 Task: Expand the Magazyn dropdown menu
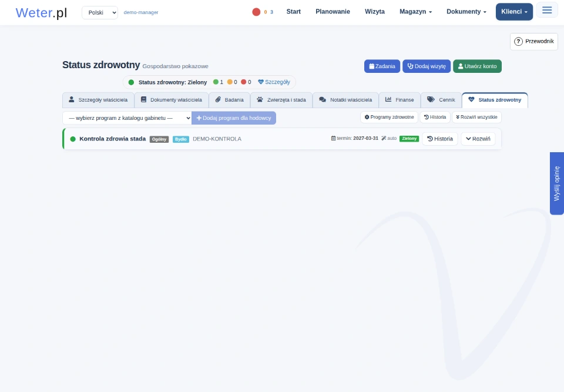tap(415, 12)
